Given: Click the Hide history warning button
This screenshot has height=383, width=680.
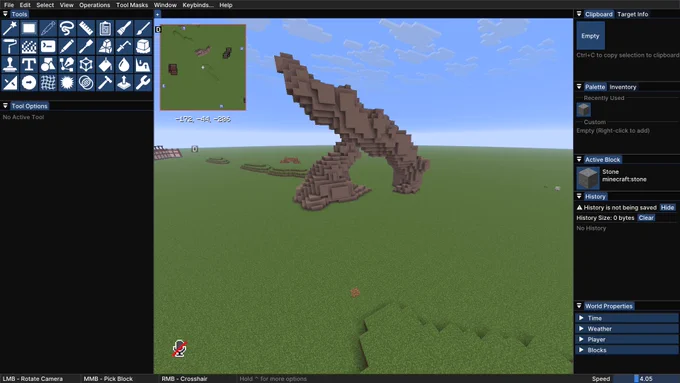Looking at the screenshot, I should (667, 207).
